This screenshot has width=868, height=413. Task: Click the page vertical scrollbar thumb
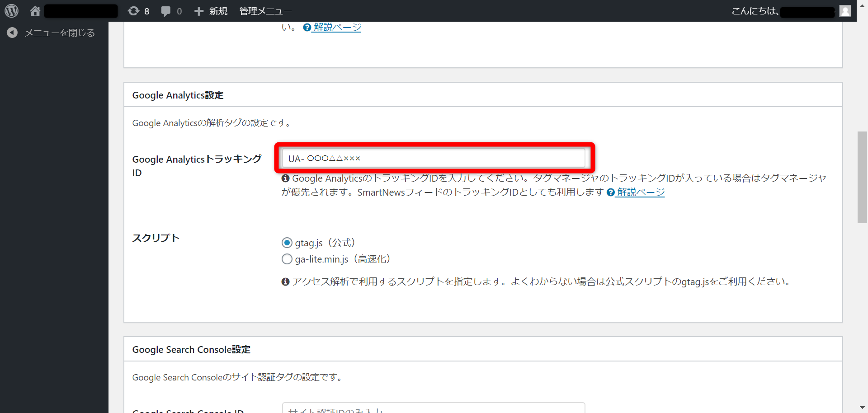click(862, 177)
